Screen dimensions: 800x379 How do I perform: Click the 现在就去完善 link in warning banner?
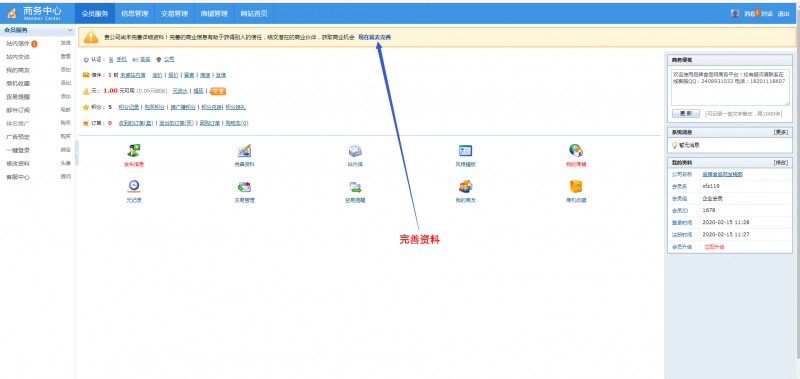pyautogui.click(x=374, y=37)
